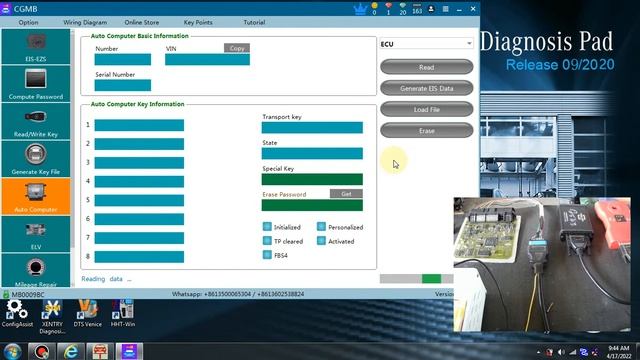
Task: Open the Wiring Diagram menu
Action: 85,22
